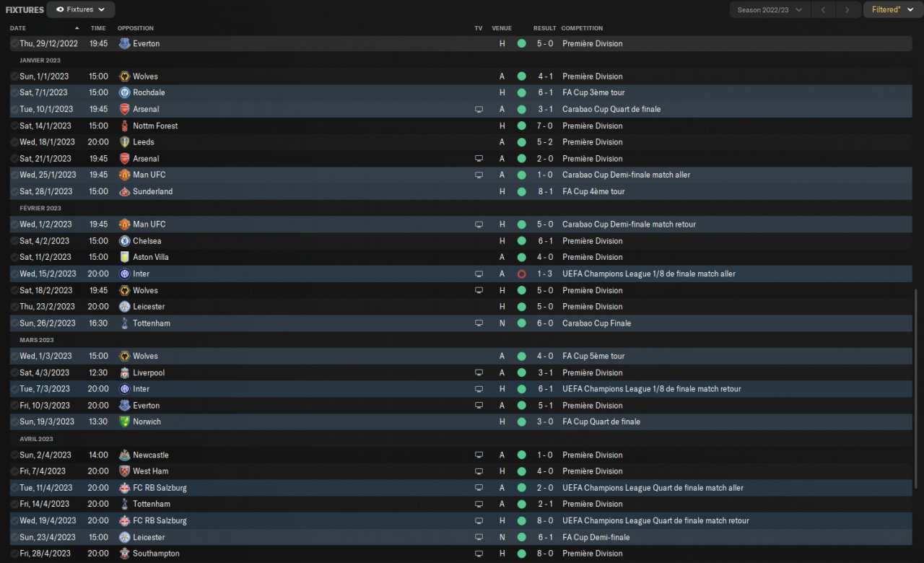Image resolution: width=924 pixels, height=563 pixels.
Task: Open the FC RB Salzburg link on 11/4/2023
Action: tap(160, 488)
